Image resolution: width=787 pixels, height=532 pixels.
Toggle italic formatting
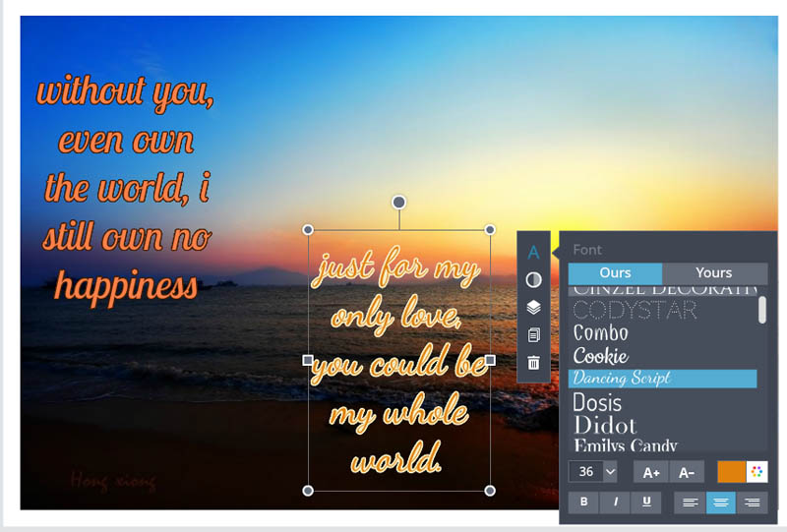coord(616,502)
